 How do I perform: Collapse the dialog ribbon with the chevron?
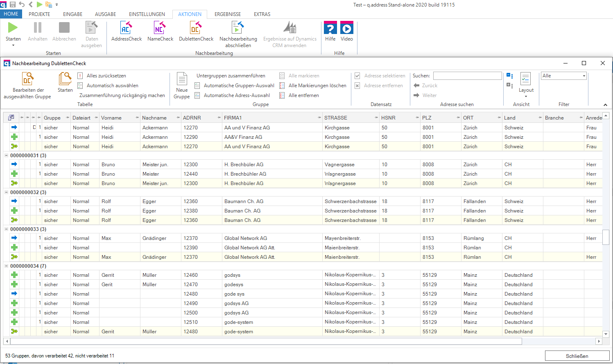[x=605, y=105]
